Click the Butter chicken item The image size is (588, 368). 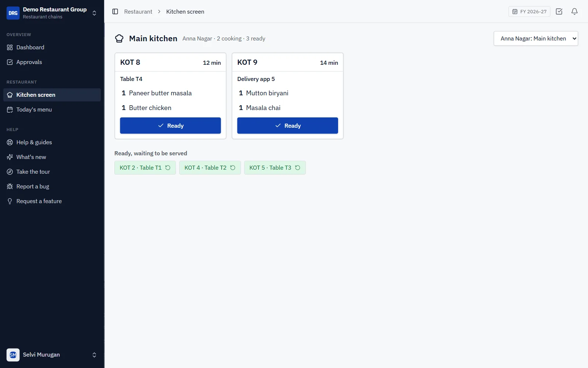click(x=150, y=108)
